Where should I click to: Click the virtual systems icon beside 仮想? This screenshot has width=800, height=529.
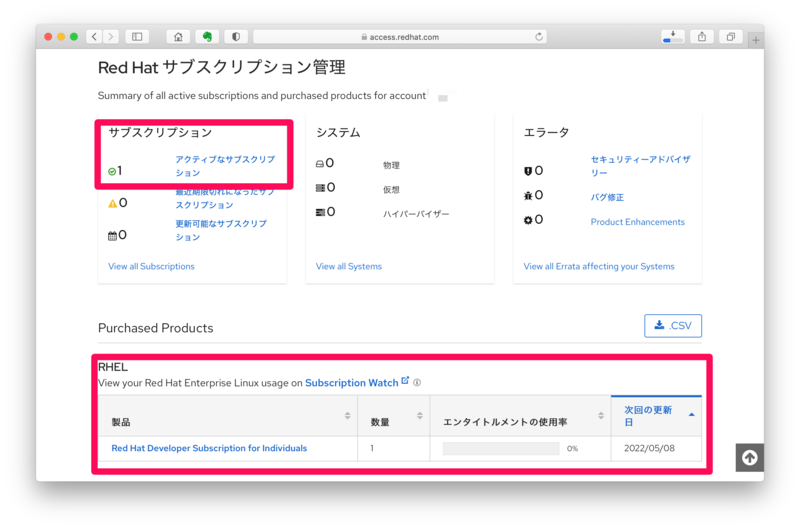[320, 188]
